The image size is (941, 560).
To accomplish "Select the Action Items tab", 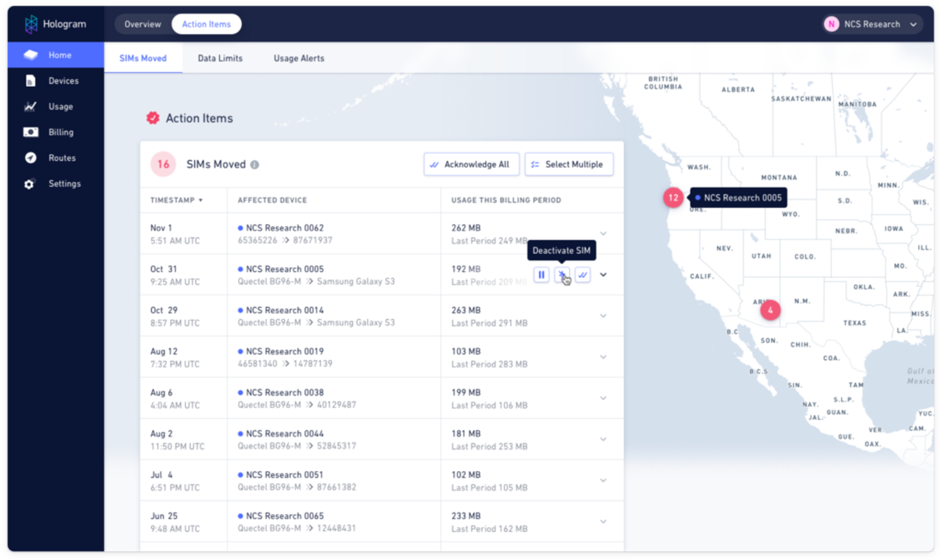I will [x=206, y=24].
